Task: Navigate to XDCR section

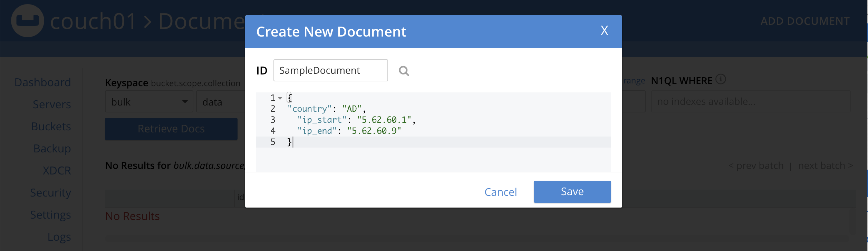Action: (57, 171)
